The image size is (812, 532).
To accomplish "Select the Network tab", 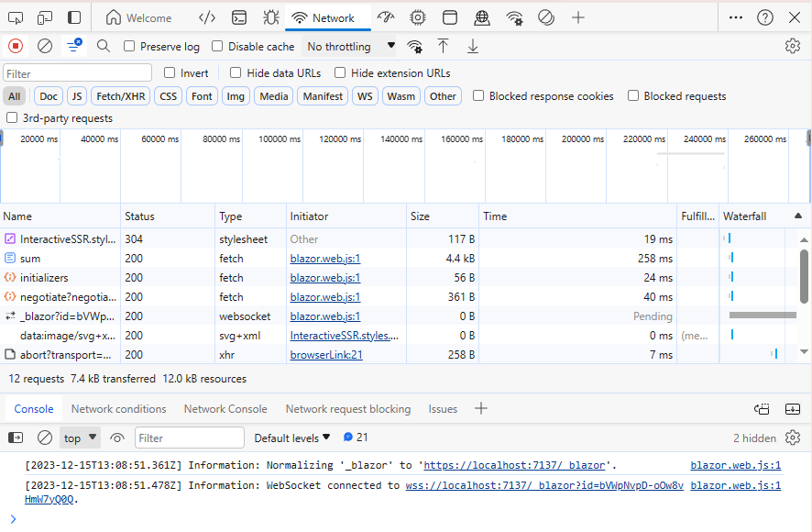I will pos(328,18).
